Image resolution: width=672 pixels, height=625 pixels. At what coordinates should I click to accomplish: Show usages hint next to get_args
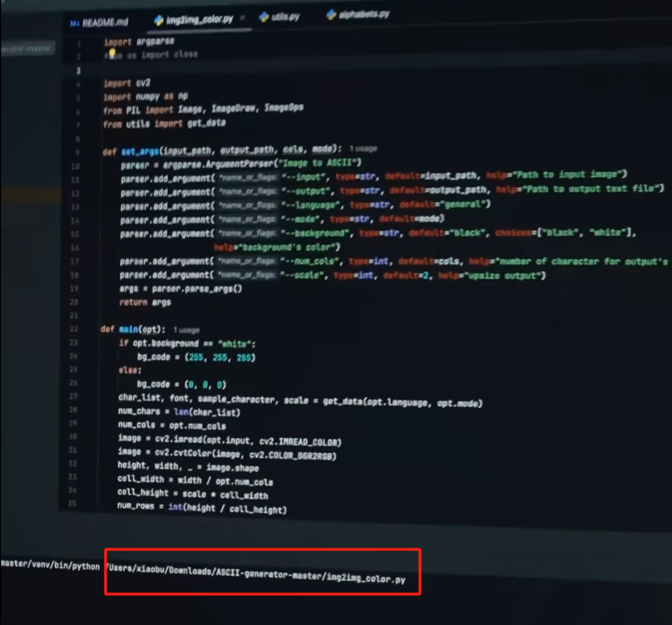click(x=363, y=149)
